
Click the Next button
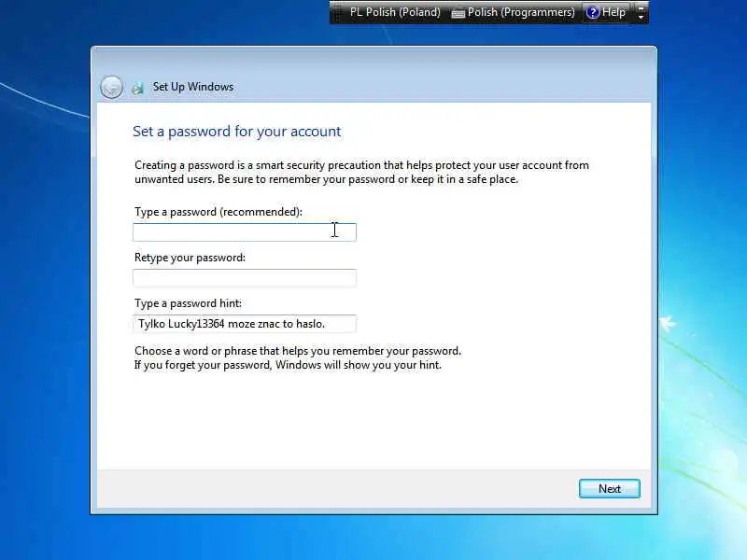[610, 488]
